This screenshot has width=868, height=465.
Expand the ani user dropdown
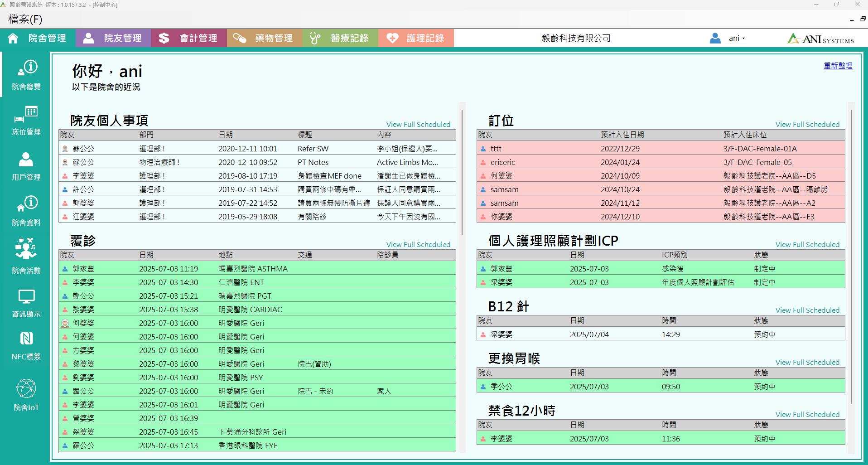click(x=736, y=39)
